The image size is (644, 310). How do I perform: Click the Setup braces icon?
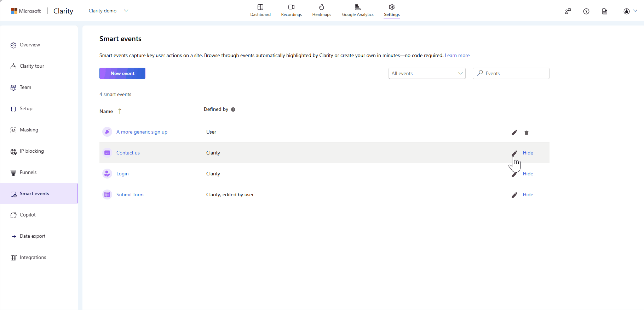point(13,109)
